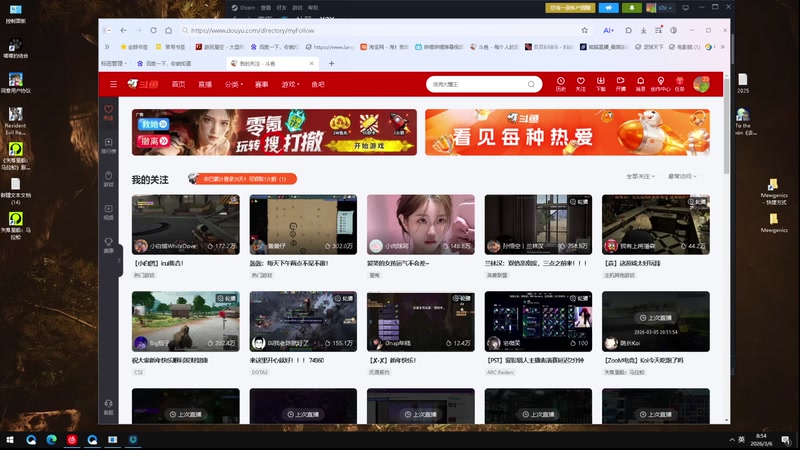This screenshot has width=800, height=450.
Task: Click the Douyu search input field
Action: click(x=477, y=84)
